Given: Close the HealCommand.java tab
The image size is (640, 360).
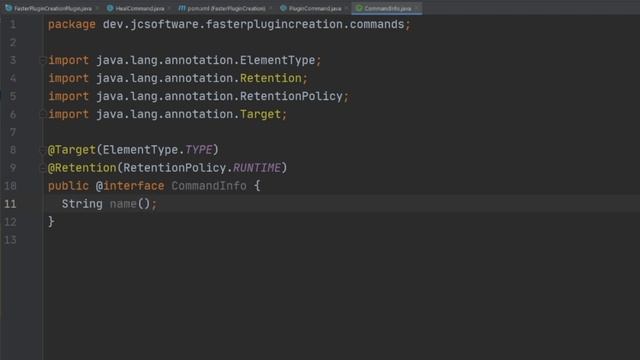Looking at the screenshot, I should 169,8.
